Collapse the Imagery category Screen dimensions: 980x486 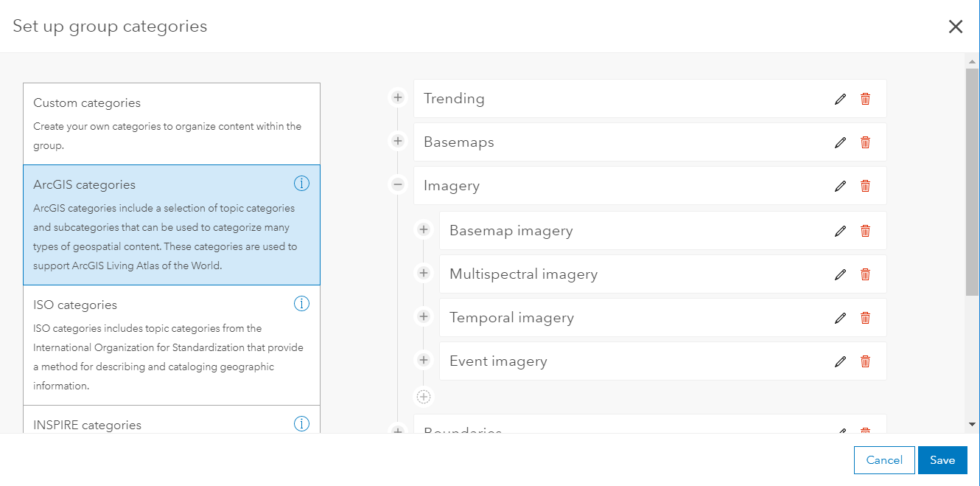398,184
